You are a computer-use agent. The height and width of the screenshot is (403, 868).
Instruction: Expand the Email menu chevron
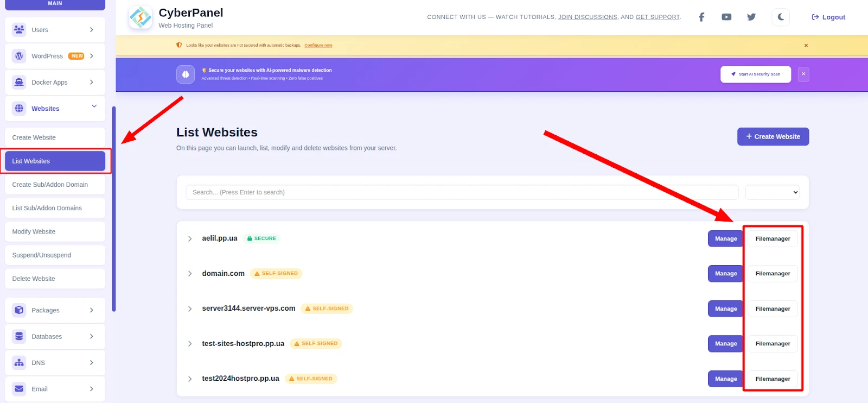pyautogui.click(x=92, y=389)
